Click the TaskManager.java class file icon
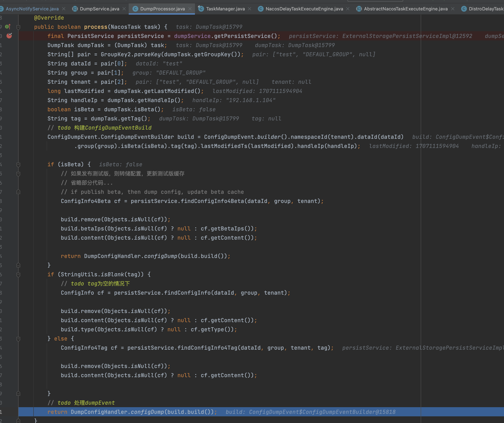Viewport: 504px width, 423px height. click(x=201, y=9)
